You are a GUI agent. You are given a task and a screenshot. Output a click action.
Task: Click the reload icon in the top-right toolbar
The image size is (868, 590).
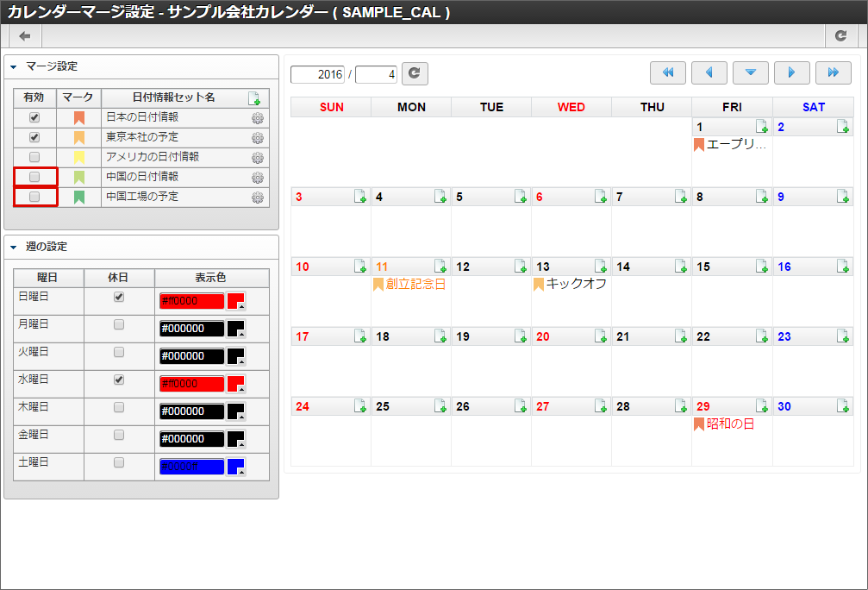[841, 35]
